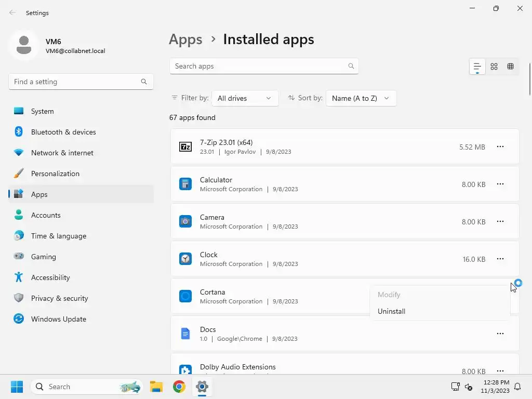Viewport: 532px width, 399px height.
Task: Click the Find a setting search box
Action: click(75, 82)
